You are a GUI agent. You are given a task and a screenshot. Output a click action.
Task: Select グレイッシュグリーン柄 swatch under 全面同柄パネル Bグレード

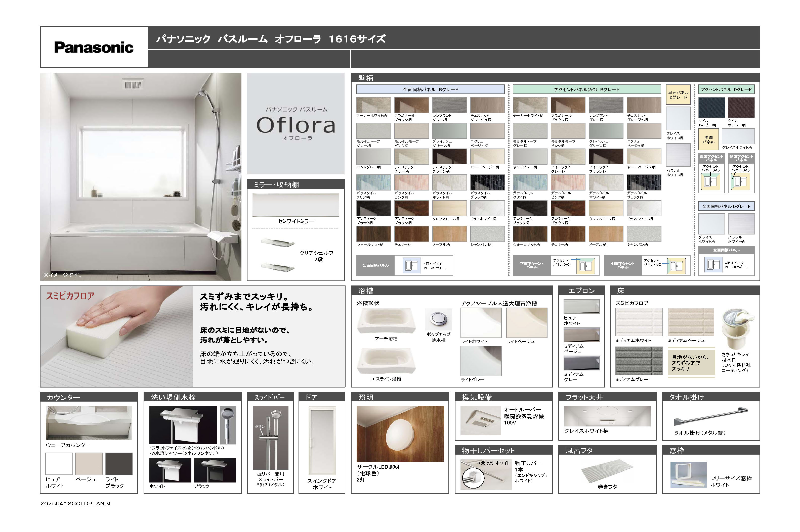pyautogui.click(x=450, y=131)
